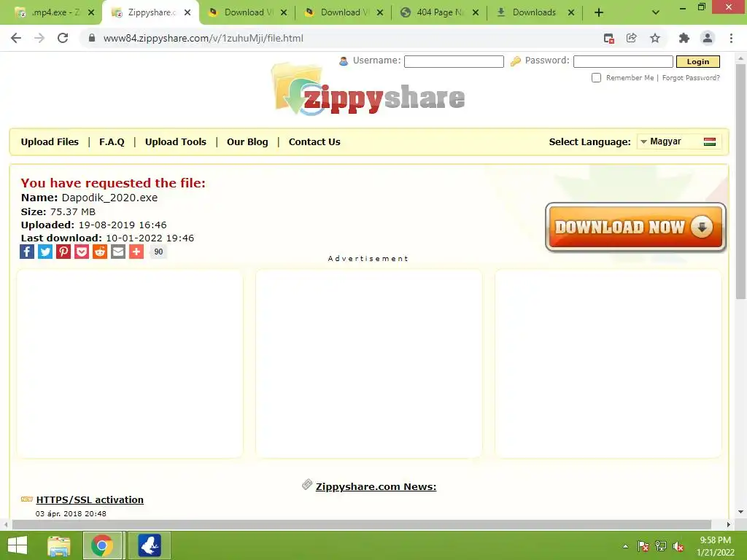
Task: Click the share count 90 badge
Action: (158, 252)
